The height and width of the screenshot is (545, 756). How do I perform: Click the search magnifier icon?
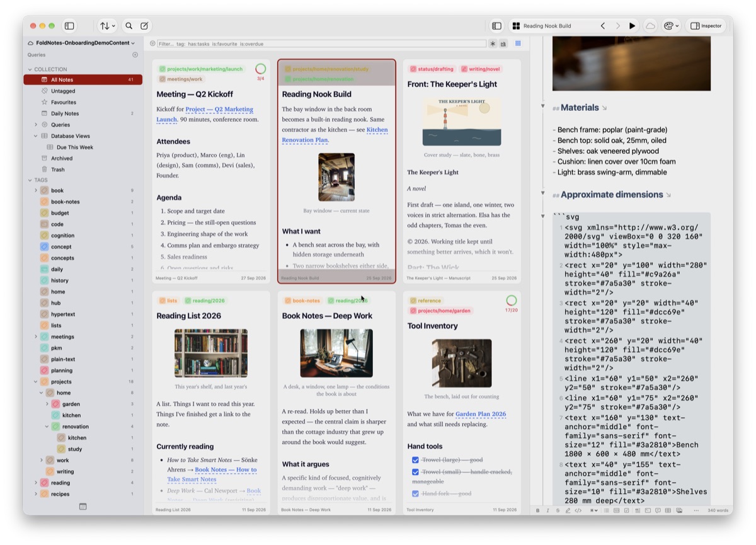[x=129, y=26]
